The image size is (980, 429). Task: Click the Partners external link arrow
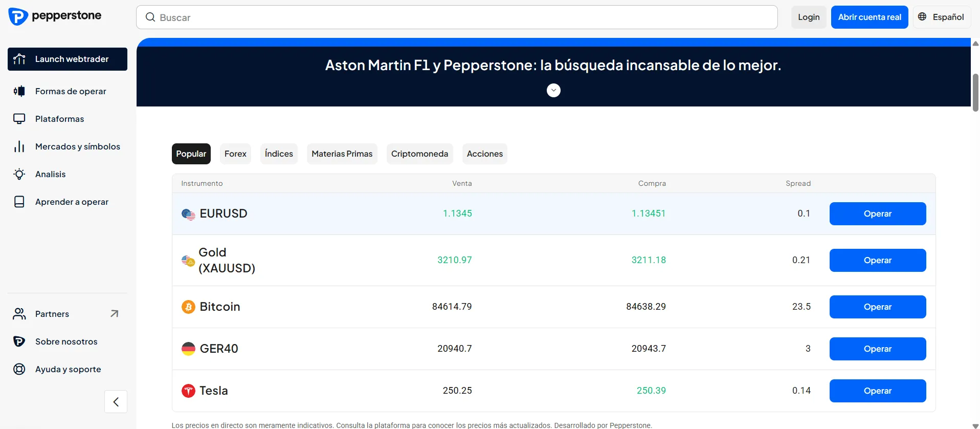click(x=115, y=314)
